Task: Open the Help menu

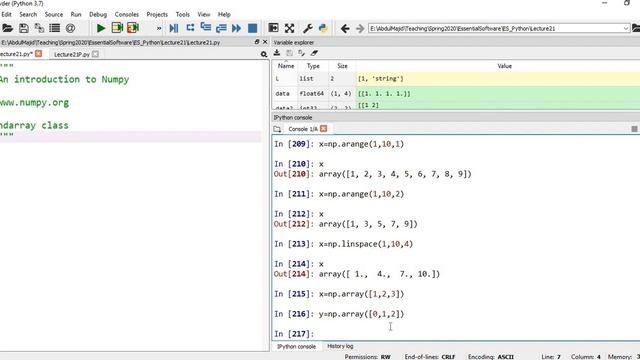Action: (x=224, y=14)
